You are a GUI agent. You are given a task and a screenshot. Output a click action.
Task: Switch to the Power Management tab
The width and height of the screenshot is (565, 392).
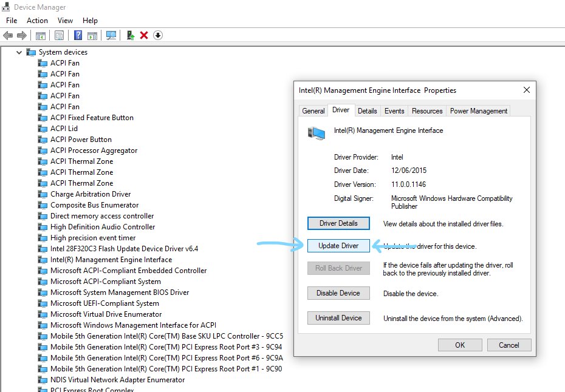[x=479, y=111]
